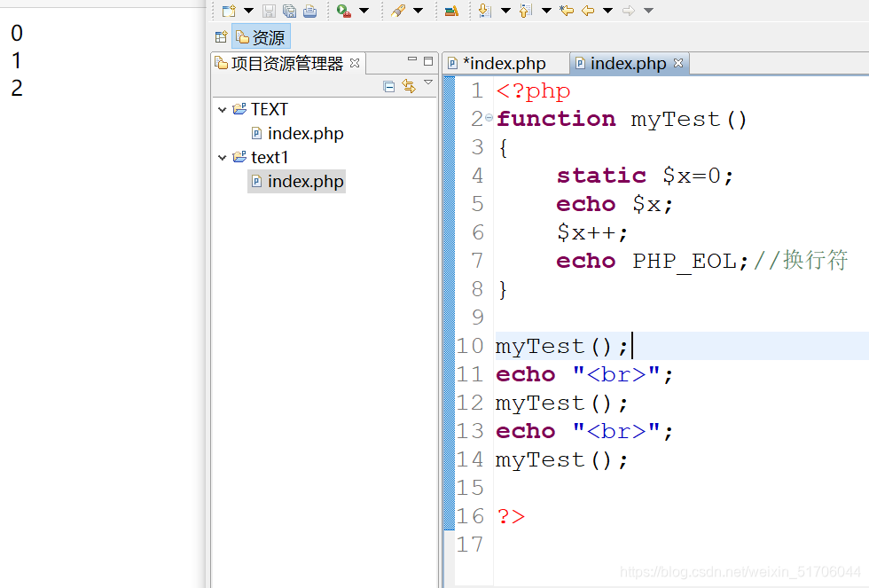
Task: Click the '<?php' opening tag
Action: pyautogui.click(x=533, y=91)
